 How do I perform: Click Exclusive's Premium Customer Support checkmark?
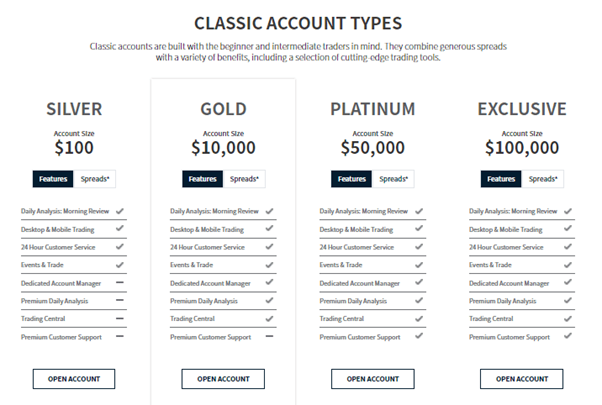(x=568, y=337)
